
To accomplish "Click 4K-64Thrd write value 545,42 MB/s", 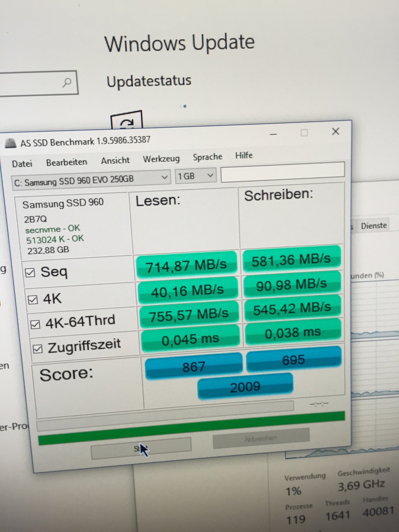I will [x=292, y=309].
